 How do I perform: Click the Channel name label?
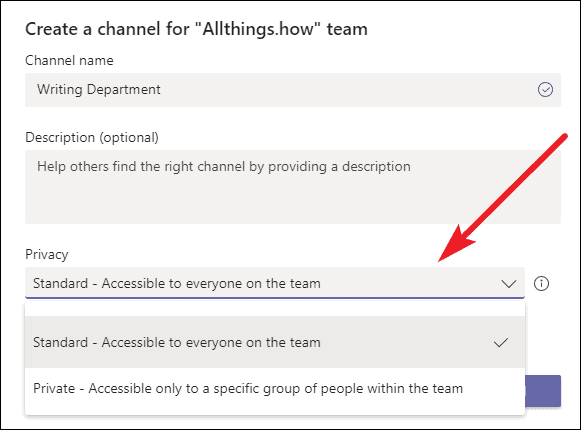[69, 60]
